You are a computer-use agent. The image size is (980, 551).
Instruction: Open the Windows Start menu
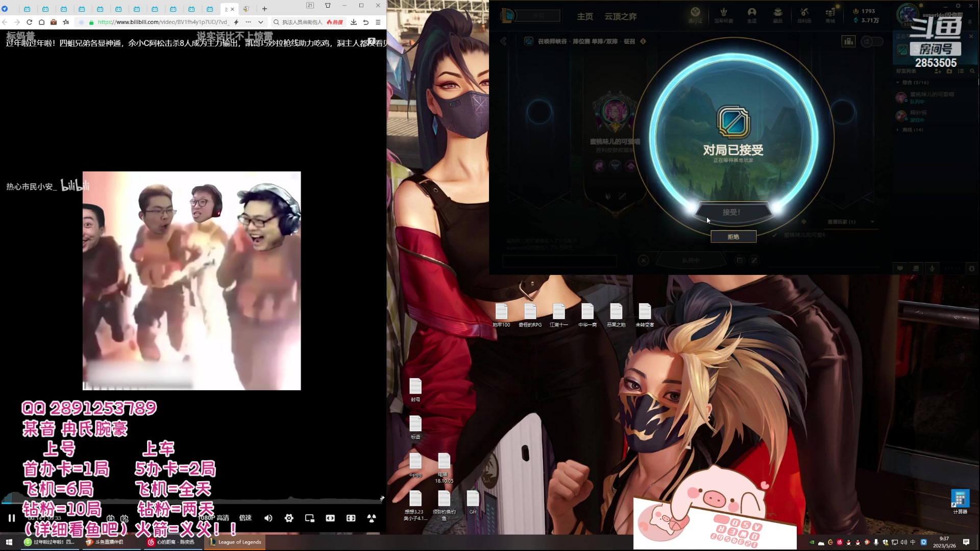pyautogui.click(x=9, y=542)
